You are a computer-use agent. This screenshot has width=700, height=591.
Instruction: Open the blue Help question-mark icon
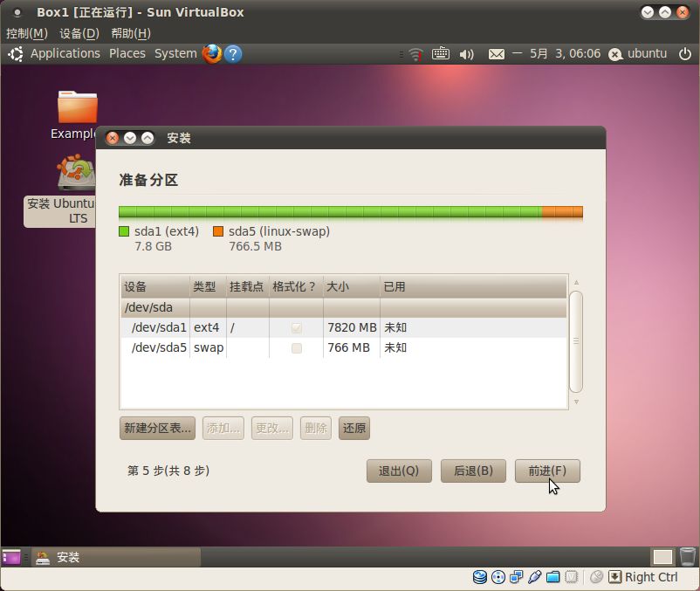point(233,54)
